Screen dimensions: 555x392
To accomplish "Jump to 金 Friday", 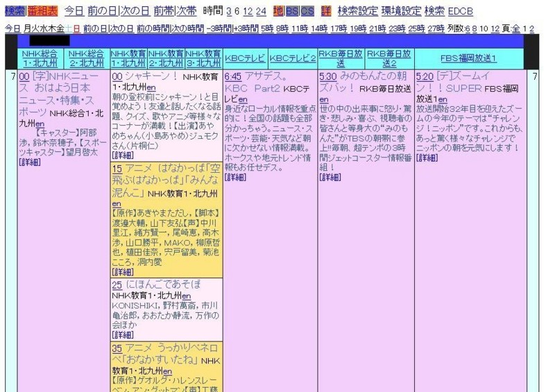I will coord(60,28).
